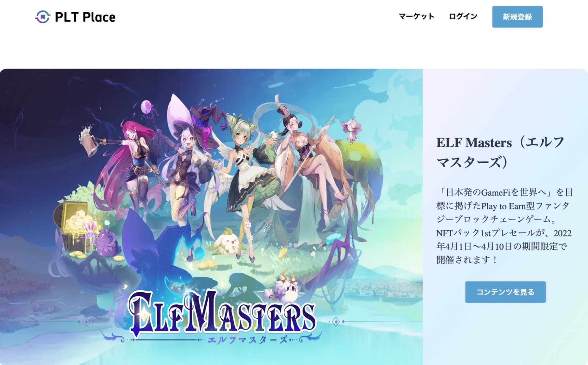Click the 新規登録 sign-up button
Screen dimensions: 588x365
coord(517,17)
